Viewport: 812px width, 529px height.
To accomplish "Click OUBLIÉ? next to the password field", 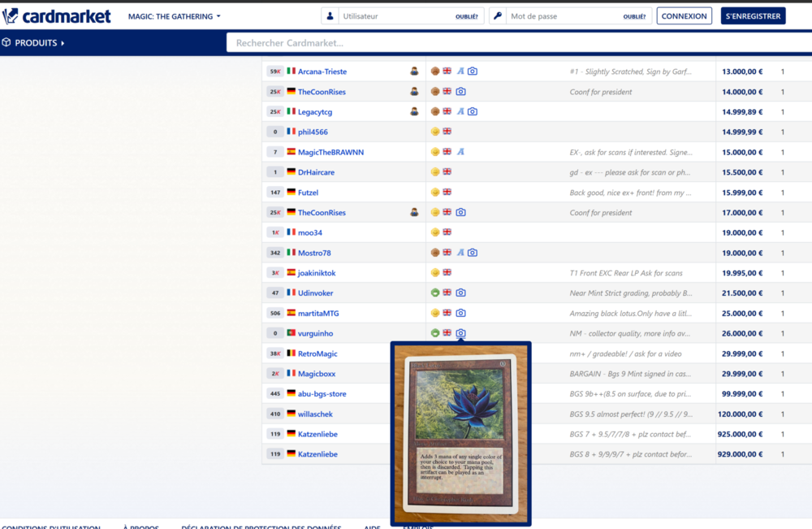I will [x=634, y=15].
